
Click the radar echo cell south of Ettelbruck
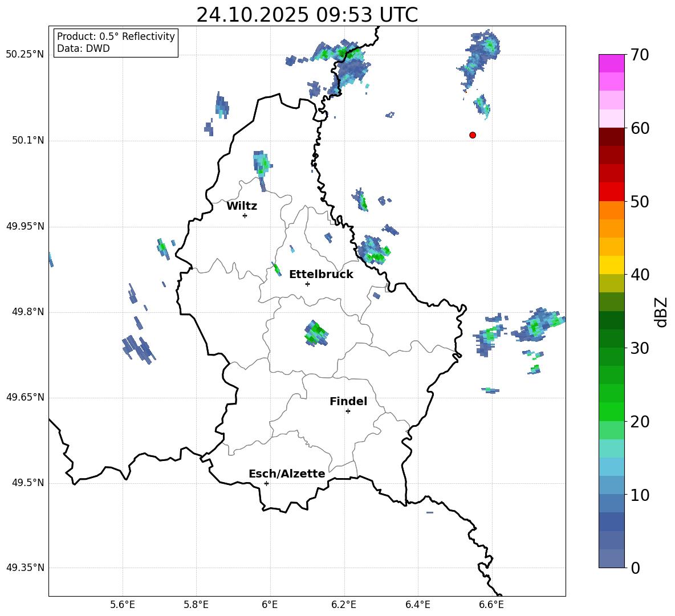click(316, 333)
